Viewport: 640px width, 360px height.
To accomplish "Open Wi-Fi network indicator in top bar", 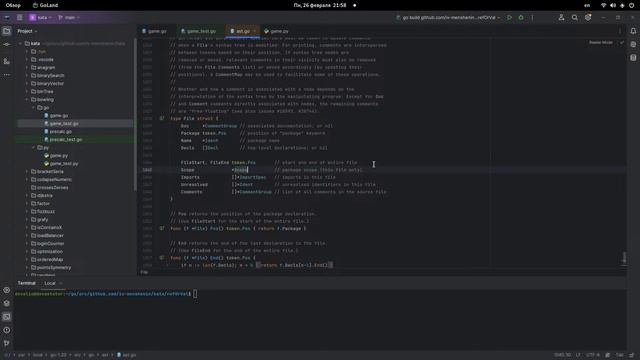I will pyautogui.click(x=603, y=5).
